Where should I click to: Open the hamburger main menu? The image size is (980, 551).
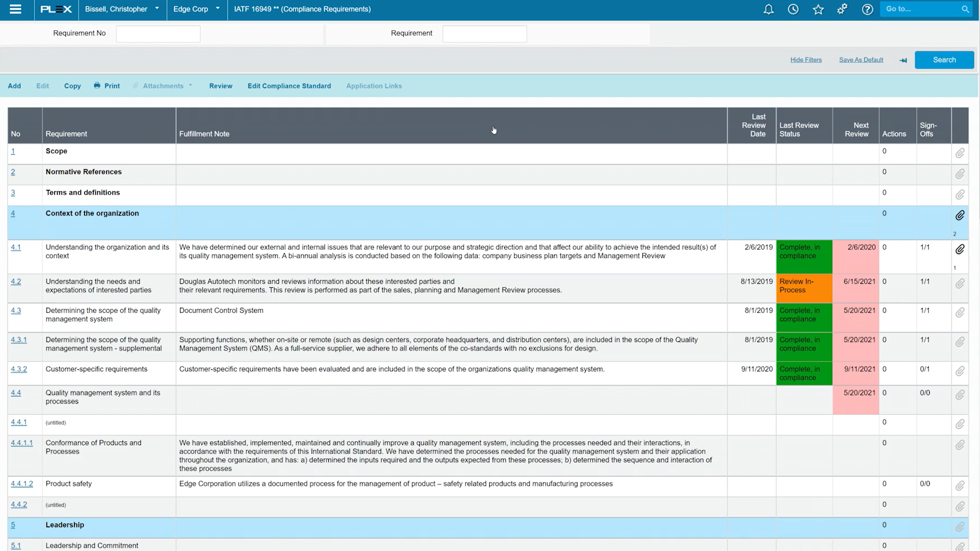coord(15,9)
